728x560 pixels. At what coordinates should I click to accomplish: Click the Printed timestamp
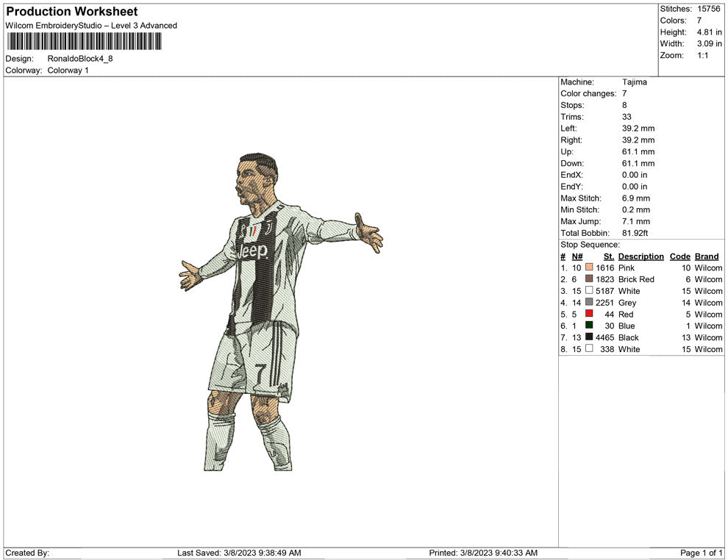pos(483,553)
